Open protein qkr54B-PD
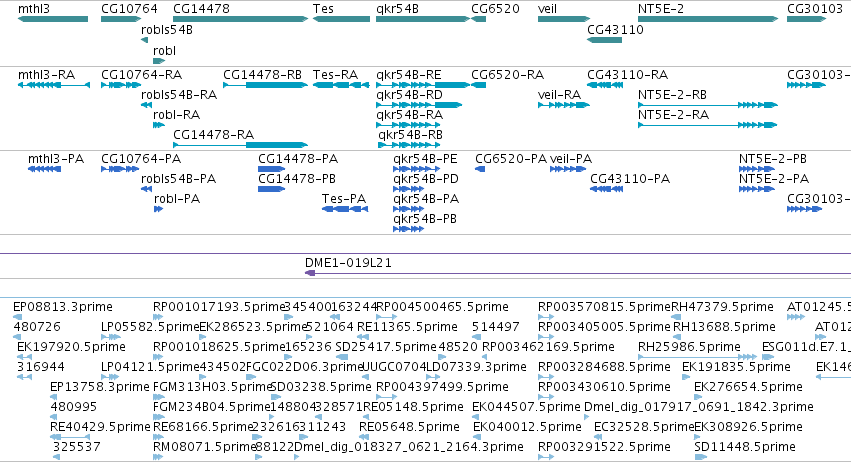The image size is (851, 462). [409, 189]
